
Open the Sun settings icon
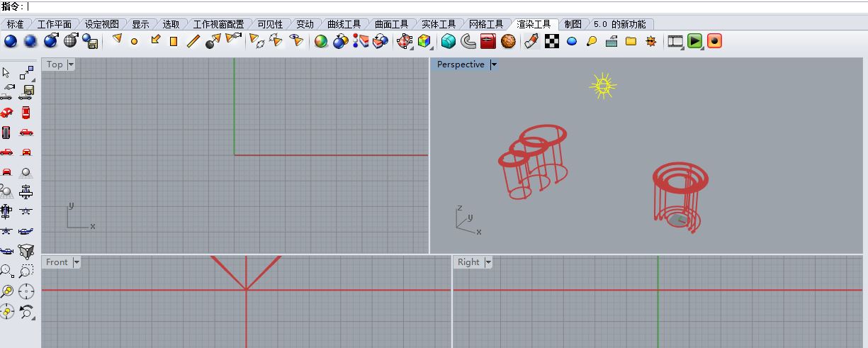[x=651, y=42]
